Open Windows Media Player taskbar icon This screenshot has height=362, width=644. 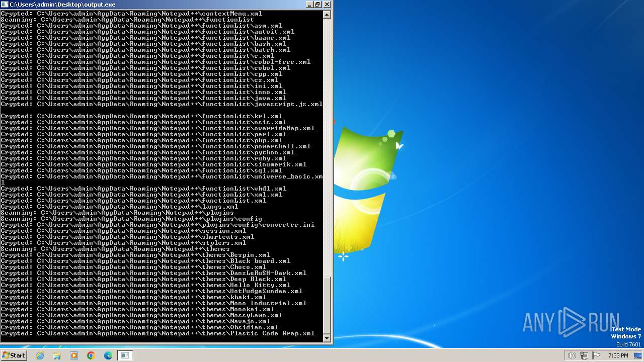coord(74,355)
